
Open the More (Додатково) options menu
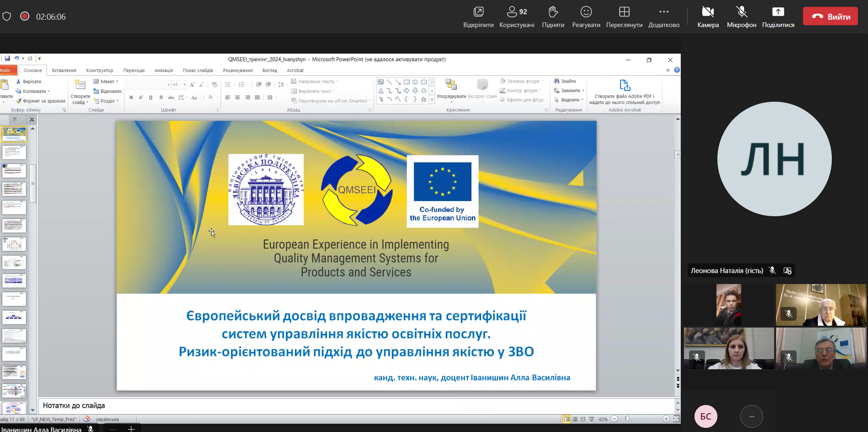point(663,12)
